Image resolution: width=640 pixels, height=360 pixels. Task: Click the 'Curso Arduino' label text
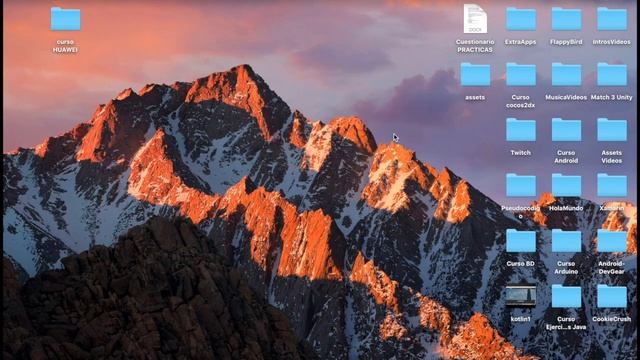[x=566, y=268]
